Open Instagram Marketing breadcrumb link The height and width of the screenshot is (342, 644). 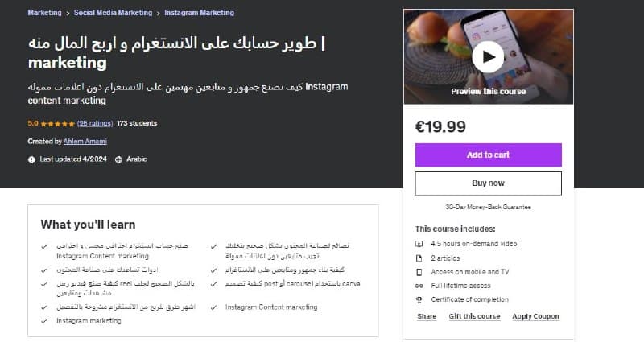tap(199, 13)
